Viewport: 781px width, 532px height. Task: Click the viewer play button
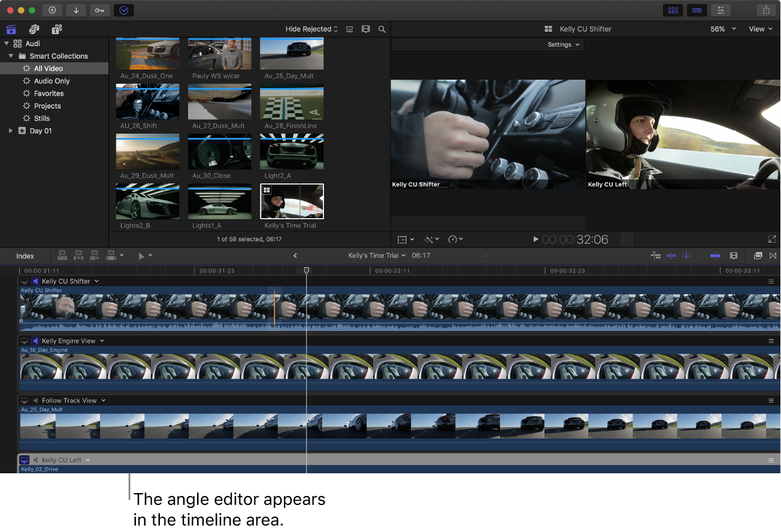(x=535, y=239)
